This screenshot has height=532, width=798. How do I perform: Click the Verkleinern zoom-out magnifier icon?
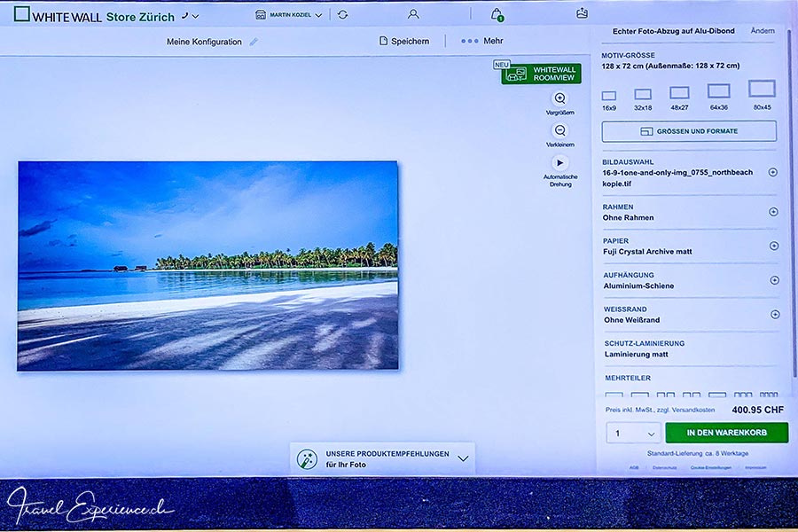click(x=559, y=130)
